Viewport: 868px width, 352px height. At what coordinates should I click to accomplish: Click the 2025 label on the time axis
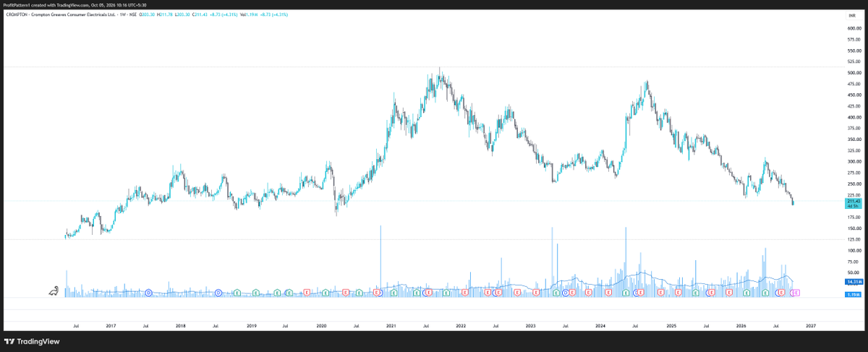click(671, 326)
